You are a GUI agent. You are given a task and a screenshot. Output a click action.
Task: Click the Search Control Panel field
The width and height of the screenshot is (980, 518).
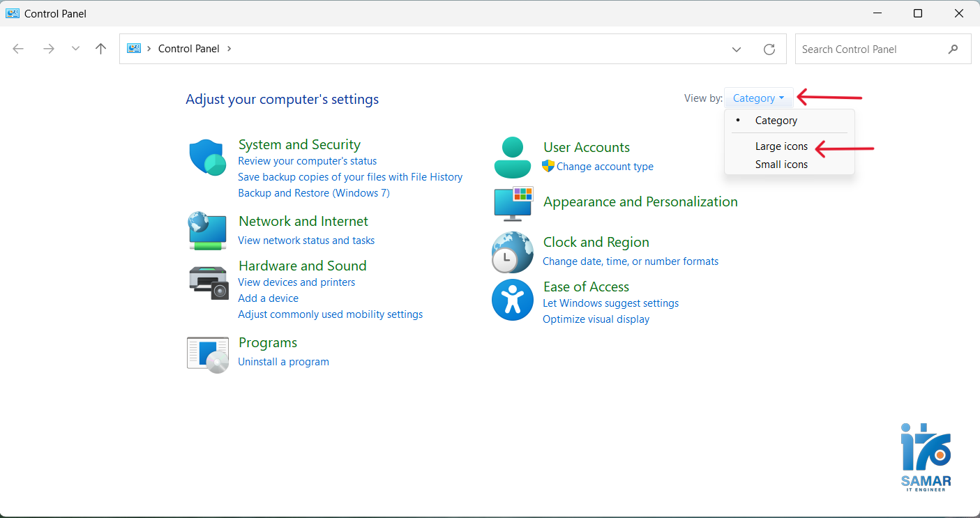(x=872, y=49)
